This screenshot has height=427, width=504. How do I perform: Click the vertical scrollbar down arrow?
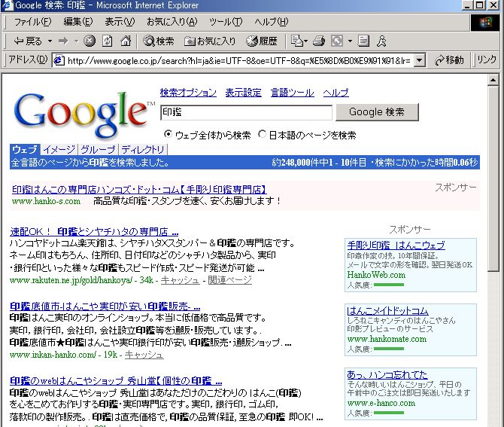point(493,420)
